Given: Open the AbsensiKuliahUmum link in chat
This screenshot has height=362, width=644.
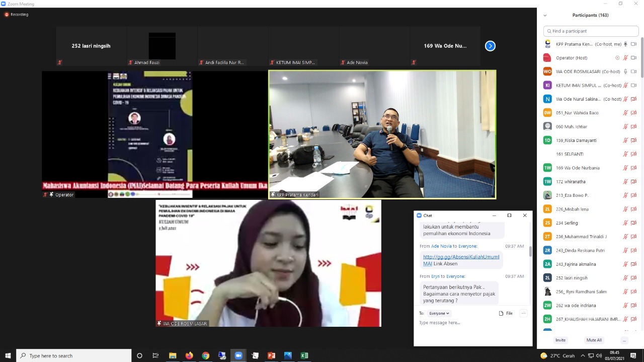Looking at the screenshot, I should (461, 257).
